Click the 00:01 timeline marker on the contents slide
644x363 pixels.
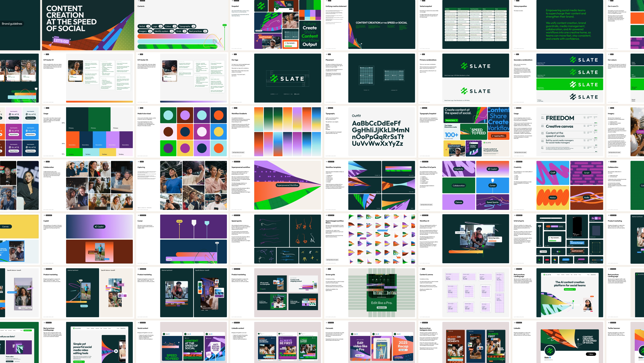coord(224,25)
